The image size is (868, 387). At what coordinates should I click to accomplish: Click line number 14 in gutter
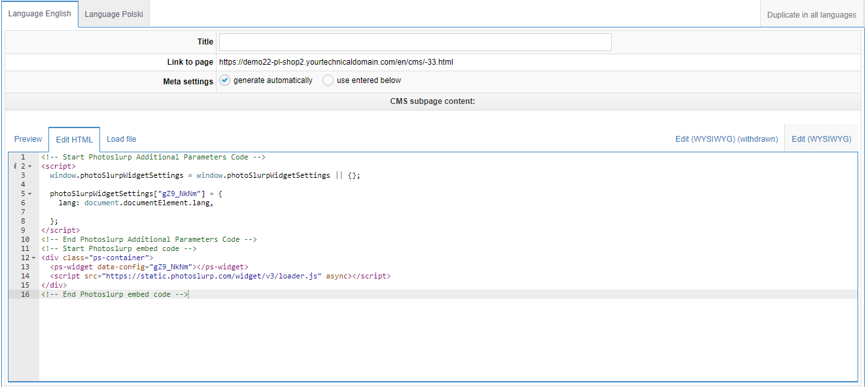coord(25,276)
